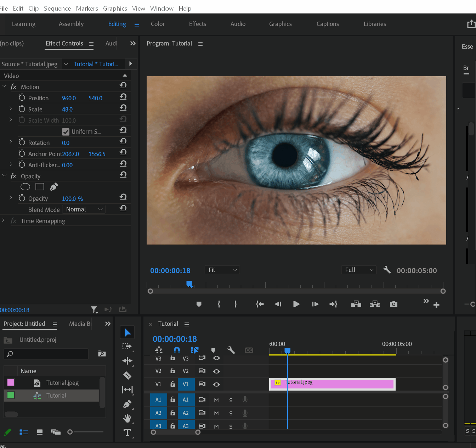
Task: Click the project thumbnail size slider
Action: (70, 432)
